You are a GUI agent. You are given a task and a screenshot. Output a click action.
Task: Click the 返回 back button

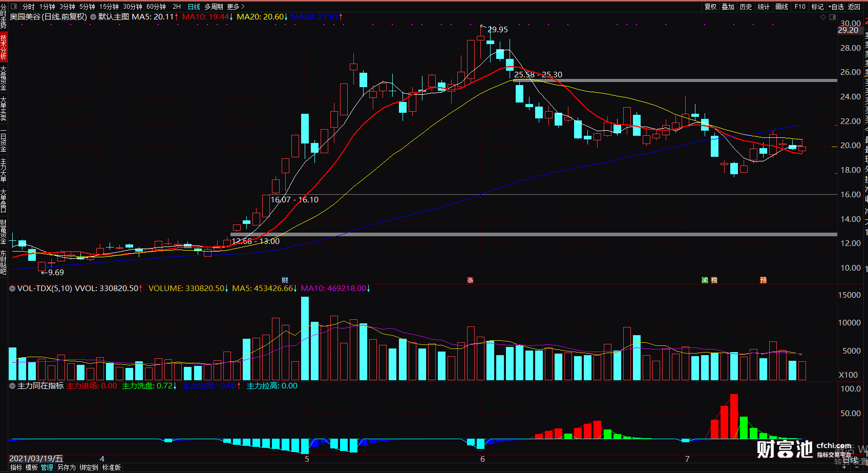854,7
